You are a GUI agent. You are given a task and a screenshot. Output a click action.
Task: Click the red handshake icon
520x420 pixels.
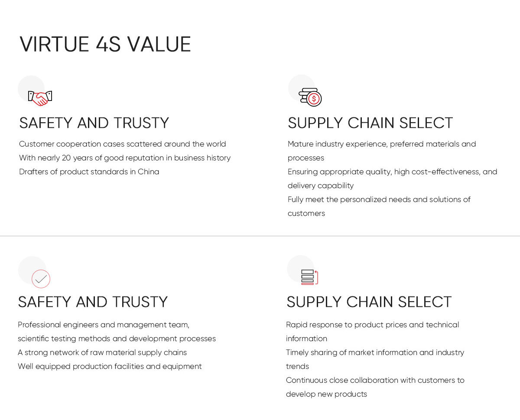tap(40, 98)
